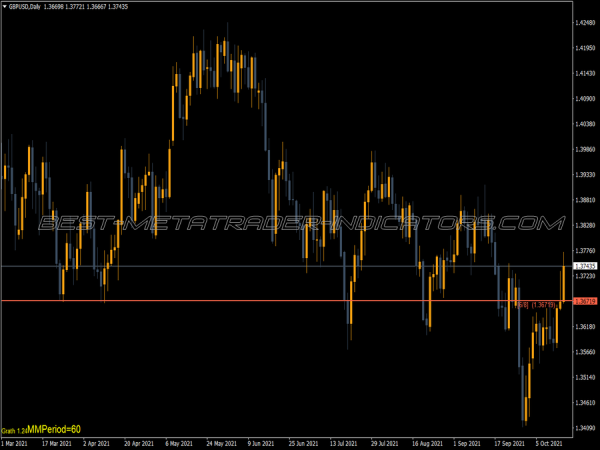Viewport: 600px width, 450px height.
Task: Click the GBPUSD,Daily chart title
Action: pyautogui.click(x=27, y=6)
